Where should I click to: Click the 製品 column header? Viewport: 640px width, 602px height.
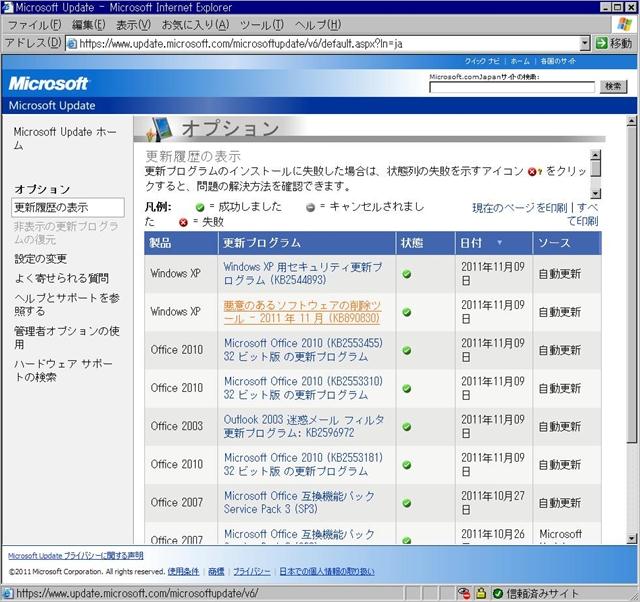coord(181,243)
